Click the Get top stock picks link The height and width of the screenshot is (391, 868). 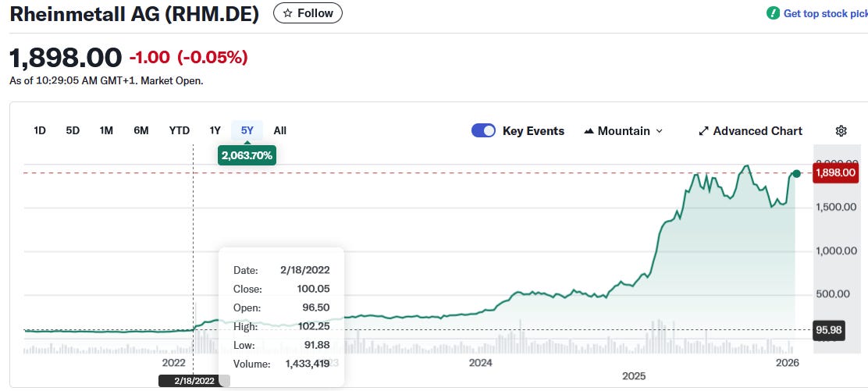tap(825, 13)
